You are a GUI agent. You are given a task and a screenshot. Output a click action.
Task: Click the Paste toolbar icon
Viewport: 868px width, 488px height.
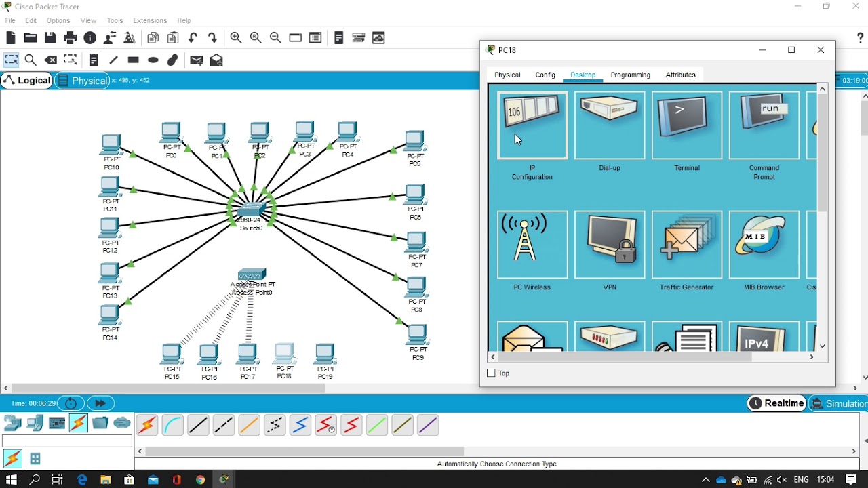173,38
